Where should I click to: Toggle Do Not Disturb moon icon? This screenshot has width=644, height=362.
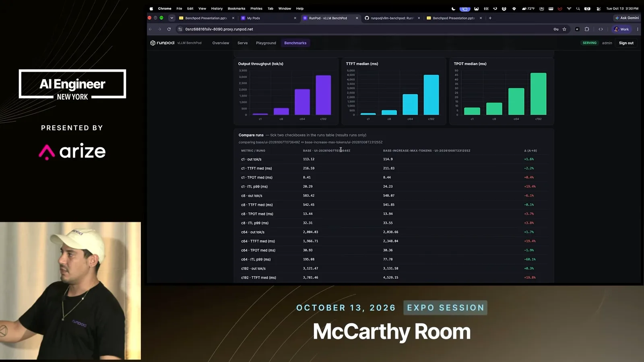[454, 8]
